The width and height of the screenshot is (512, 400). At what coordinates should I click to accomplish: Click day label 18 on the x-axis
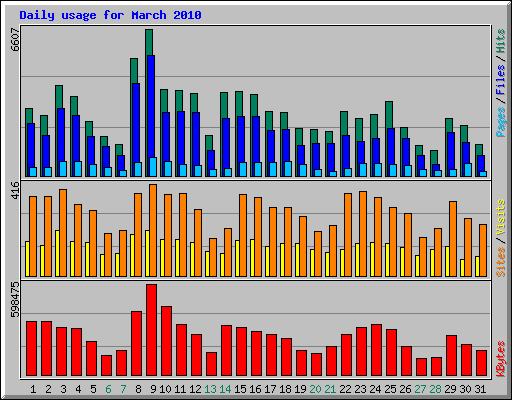click(285, 389)
